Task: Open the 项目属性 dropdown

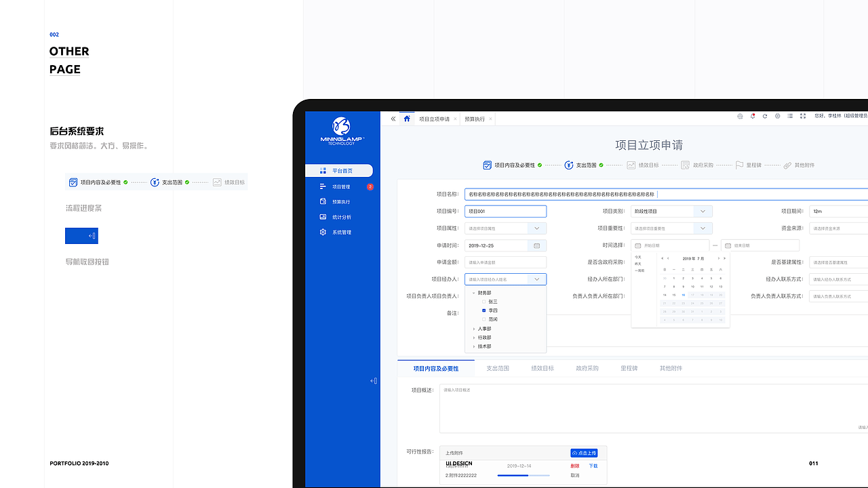Action: pos(505,228)
